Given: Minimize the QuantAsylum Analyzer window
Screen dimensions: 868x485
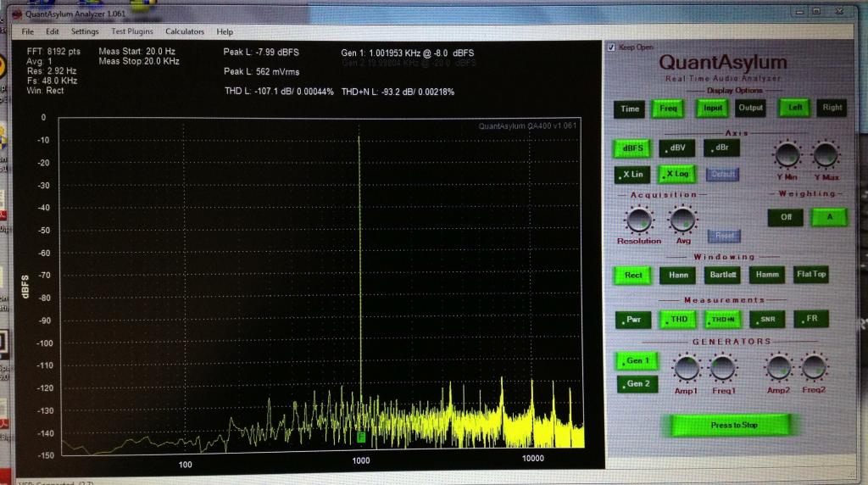Looking at the screenshot, I should [799, 11].
